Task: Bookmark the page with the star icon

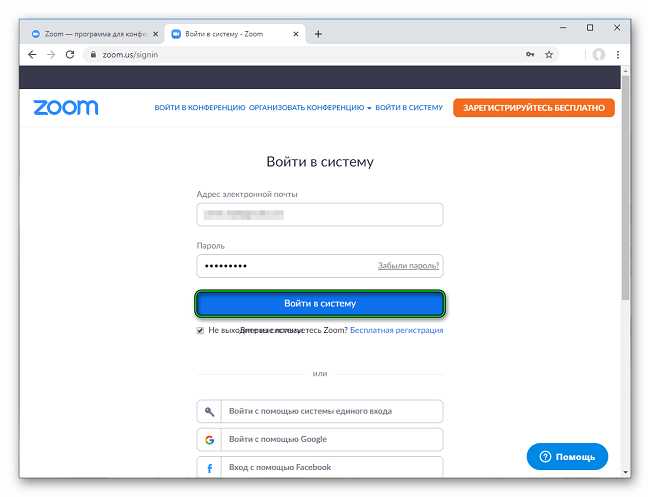Action: 549,54
